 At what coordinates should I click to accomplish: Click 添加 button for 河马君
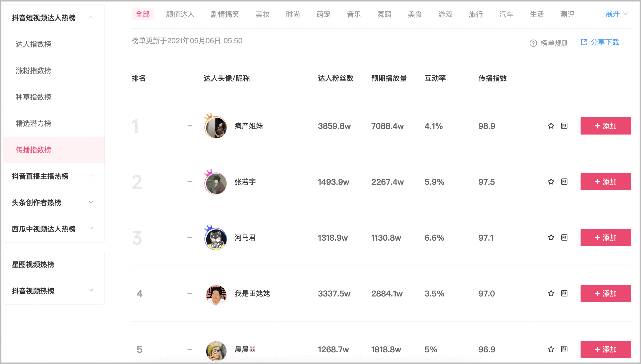pos(605,238)
